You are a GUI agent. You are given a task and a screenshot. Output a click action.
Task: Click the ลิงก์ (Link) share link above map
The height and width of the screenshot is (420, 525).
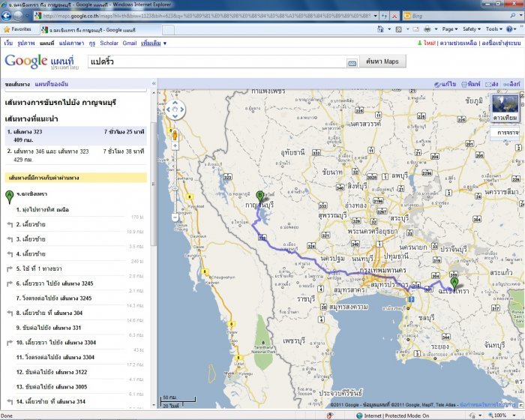511,84
